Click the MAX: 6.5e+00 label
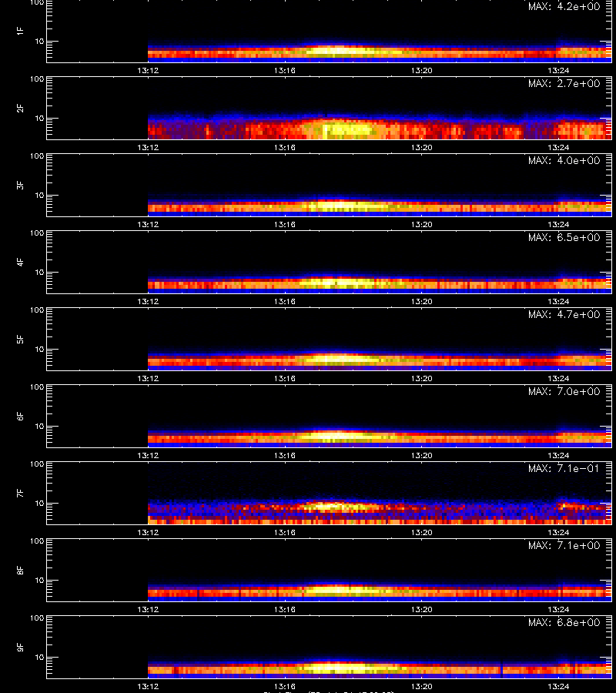This screenshot has width=616, height=693. click(564, 237)
